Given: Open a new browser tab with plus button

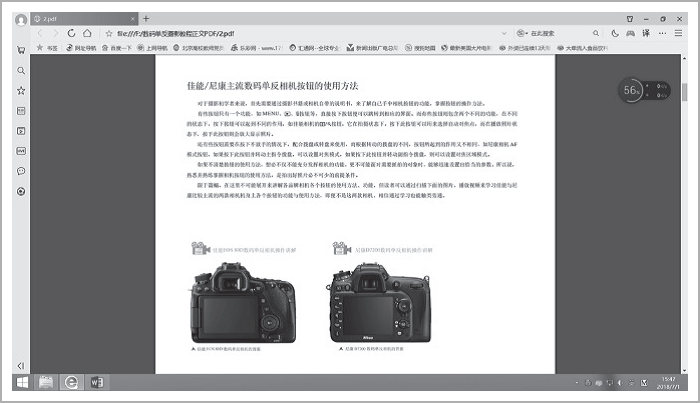Looking at the screenshot, I should tap(146, 19).
